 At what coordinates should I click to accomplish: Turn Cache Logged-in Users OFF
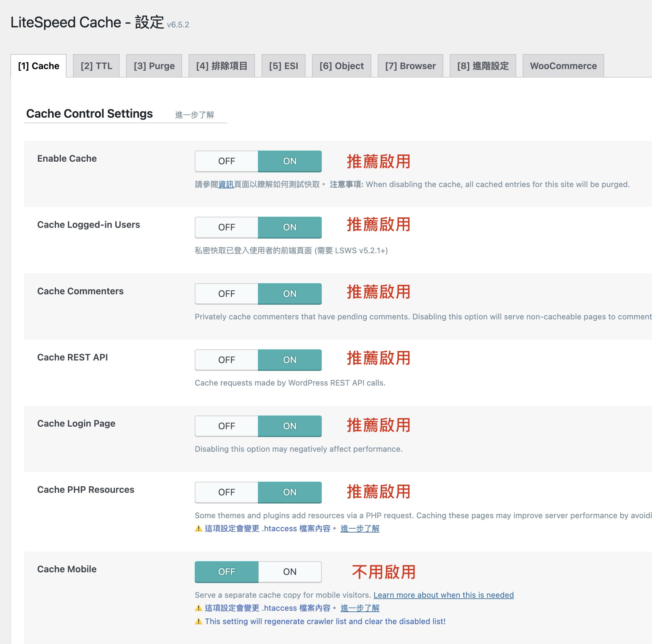click(x=226, y=227)
